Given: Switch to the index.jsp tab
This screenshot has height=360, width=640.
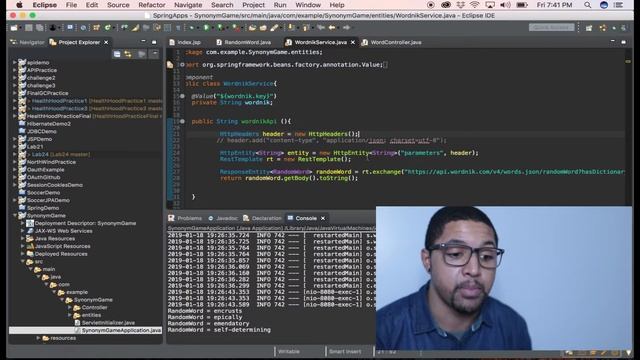Looking at the screenshot, I should coord(185,42).
